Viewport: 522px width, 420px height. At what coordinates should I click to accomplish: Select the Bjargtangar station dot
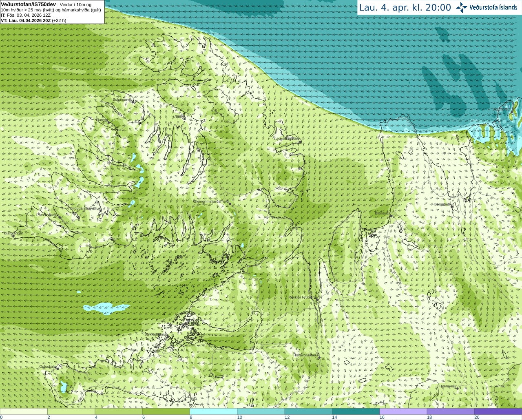click(13, 236)
